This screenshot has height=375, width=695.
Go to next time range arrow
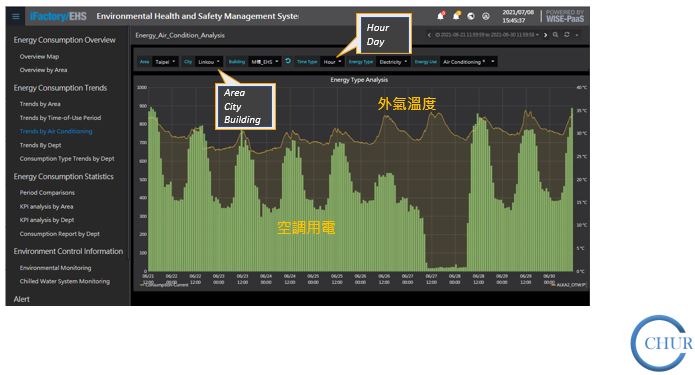[x=545, y=35]
